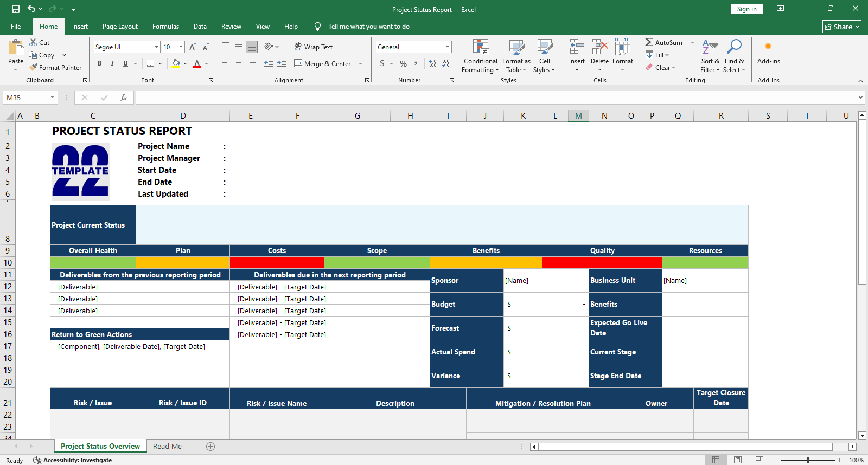Click the Font Color letter A icon
Viewport: 868px width, 465px height.
pos(197,63)
